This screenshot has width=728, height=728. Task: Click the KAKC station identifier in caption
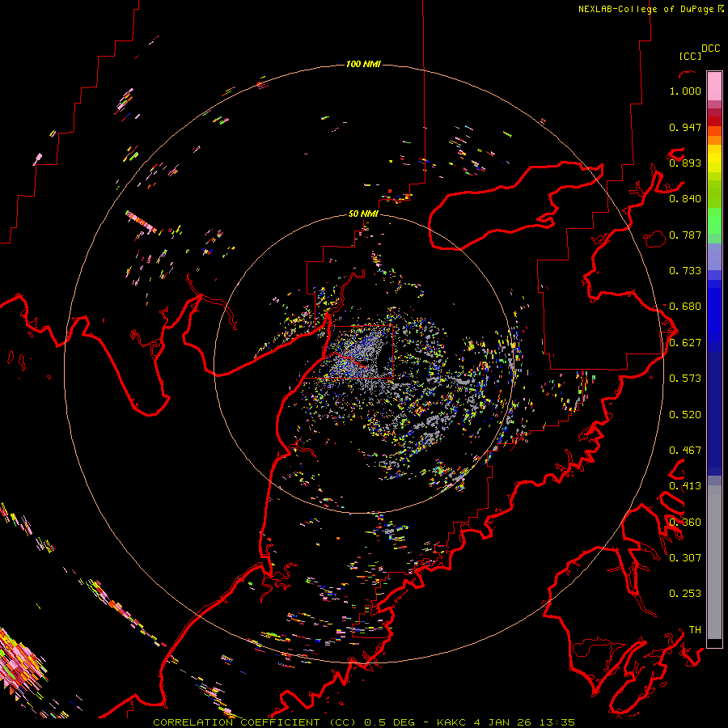(x=451, y=722)
